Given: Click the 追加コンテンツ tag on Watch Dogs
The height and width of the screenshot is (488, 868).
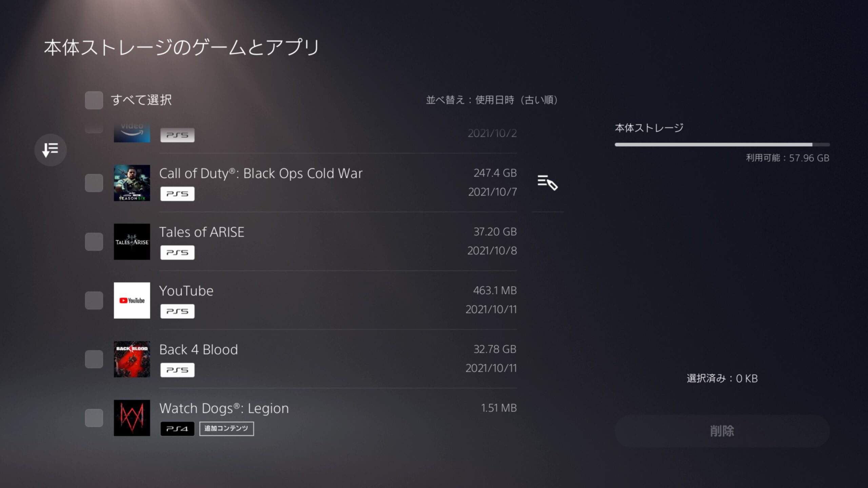Looking at the screenshot, I should (226, 429).
